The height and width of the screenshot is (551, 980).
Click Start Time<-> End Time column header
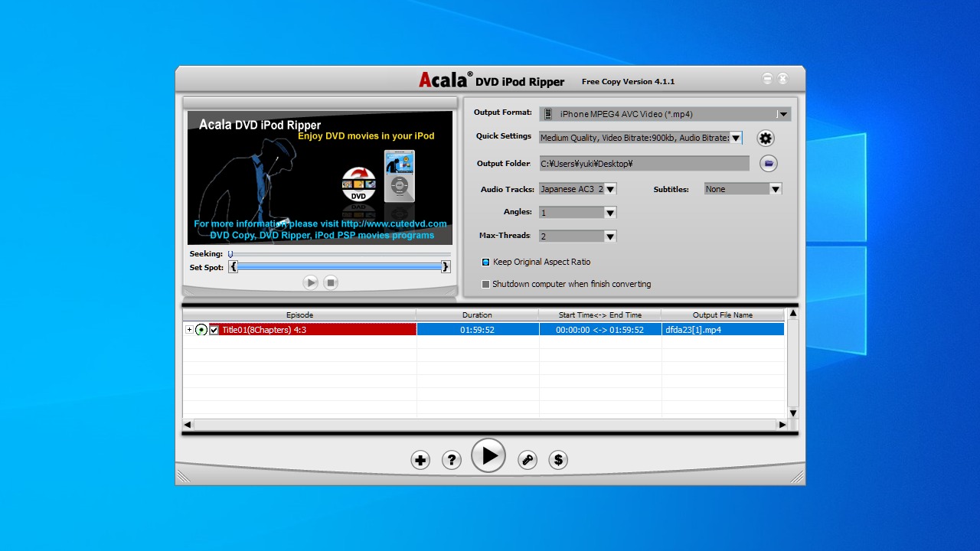600,315
